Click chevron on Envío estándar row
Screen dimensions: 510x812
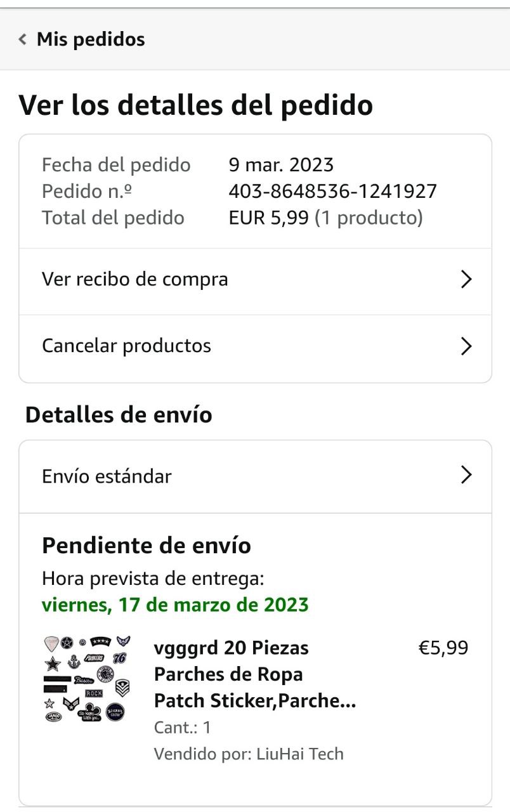point(466,475)
